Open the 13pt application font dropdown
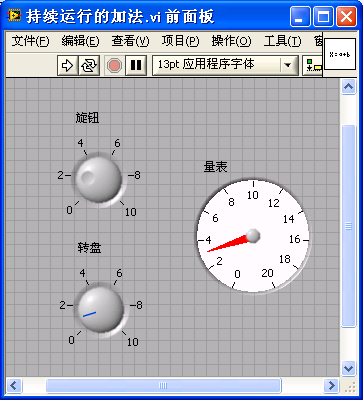The image size is (363, 400). (x=226, y=65)
